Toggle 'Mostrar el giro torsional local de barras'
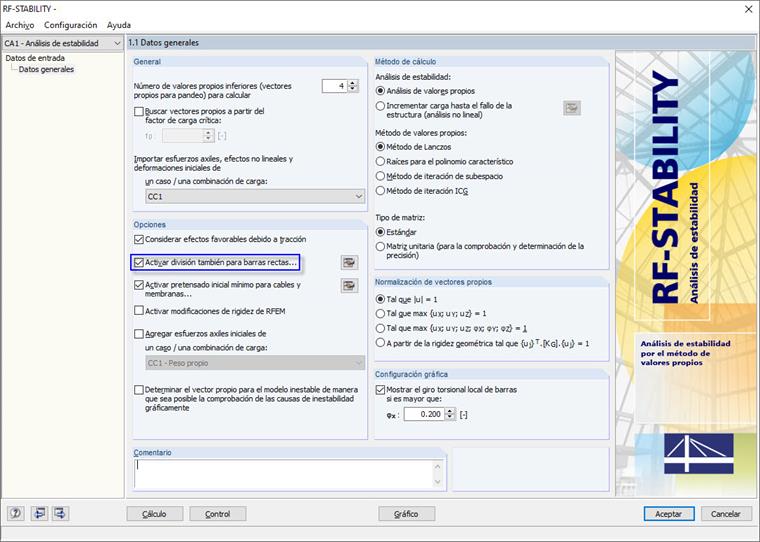 click(380, 390)
